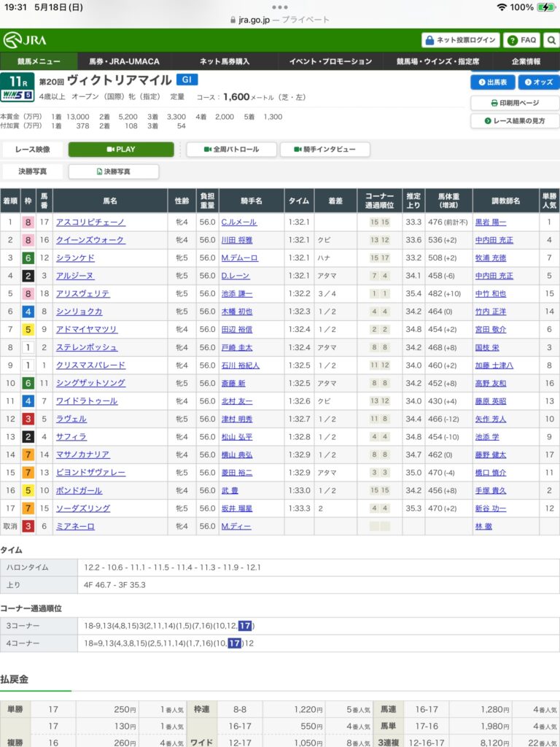Open trainer 高野 友和 link
This screenshot has width=560, height=747.
[x=491, y=383]
